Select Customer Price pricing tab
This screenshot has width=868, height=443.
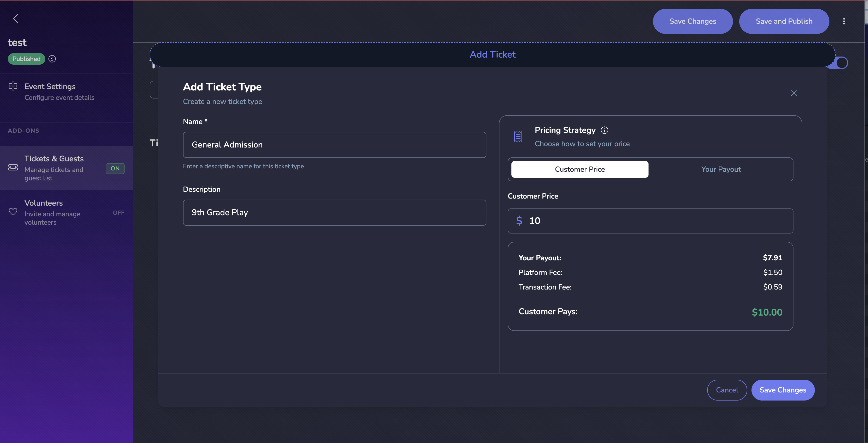click(x=579, y=169)
